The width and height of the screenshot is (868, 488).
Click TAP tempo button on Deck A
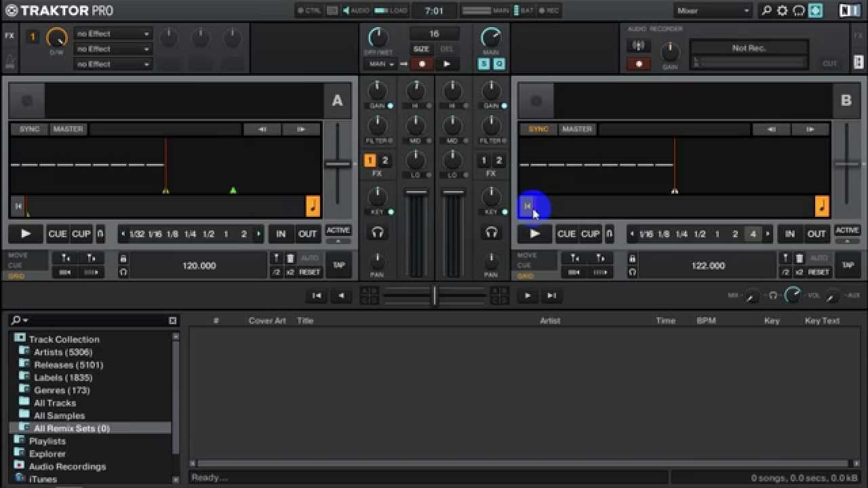point(338,265)
